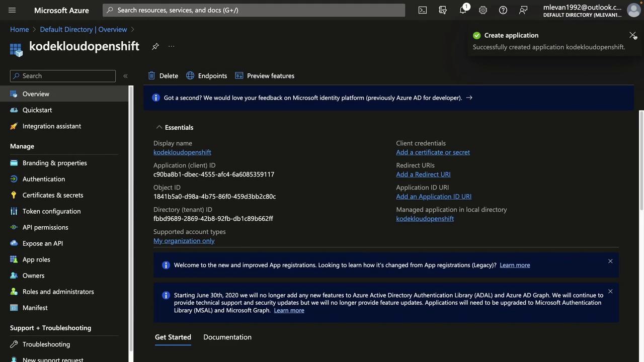Switch to the Documentation tab
The image size is (644, 362).
[x=227, y=337]
